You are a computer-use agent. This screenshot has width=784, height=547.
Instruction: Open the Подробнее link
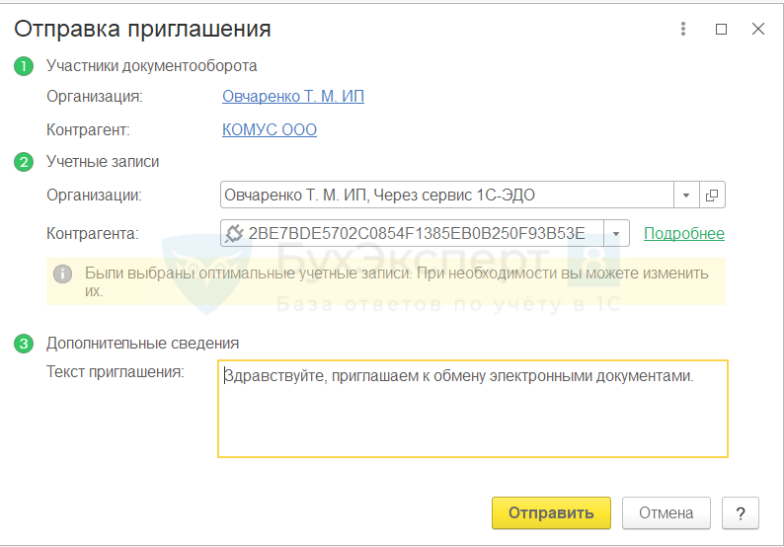pos(684,234)
